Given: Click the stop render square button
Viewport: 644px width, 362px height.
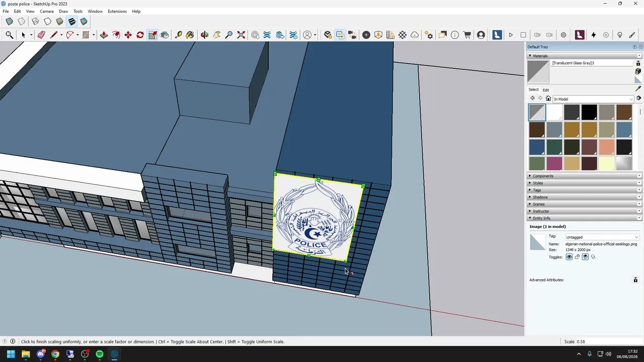Looking at the screenshot, I should (x=523, y=35).
